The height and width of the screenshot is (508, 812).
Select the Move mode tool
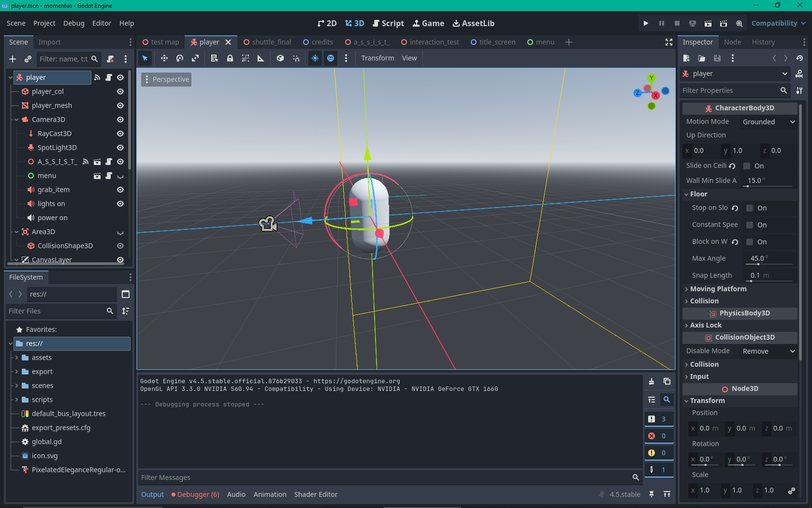pos(164,58)
